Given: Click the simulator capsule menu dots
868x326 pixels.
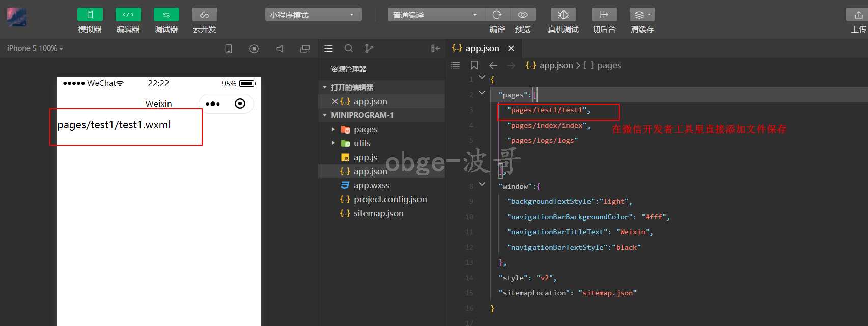Looking at the screenshot, I should point(213,104).
